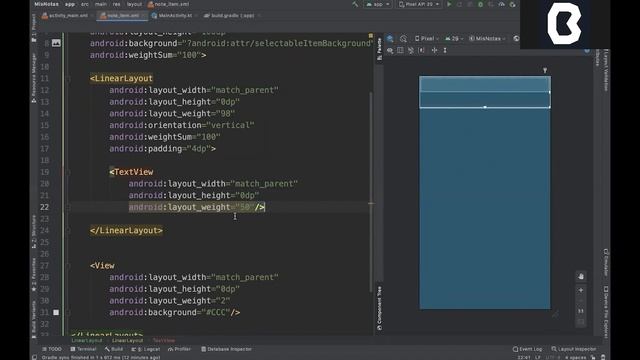Click the locale globe icon in preview toolbar
Viewport: 640px width, 360px height.
coord(516,38)
